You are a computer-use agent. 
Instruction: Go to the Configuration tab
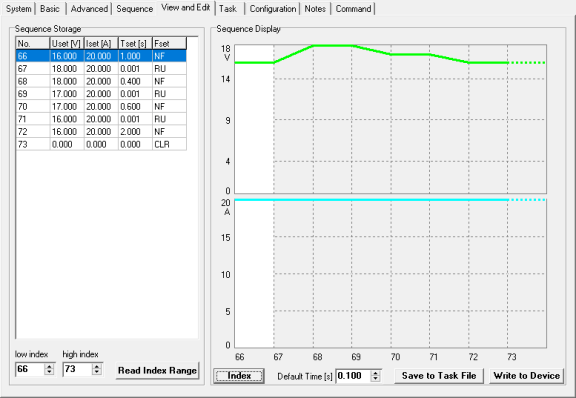point(273,8)
